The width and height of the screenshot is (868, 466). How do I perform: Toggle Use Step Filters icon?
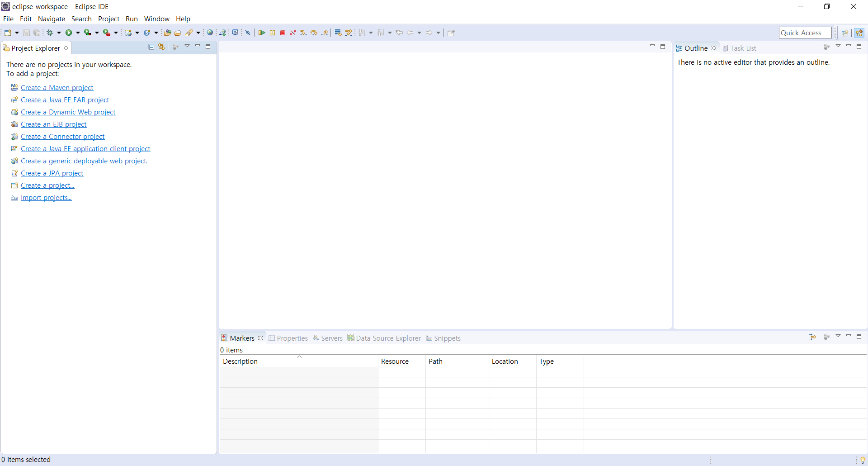pos(349,33)
